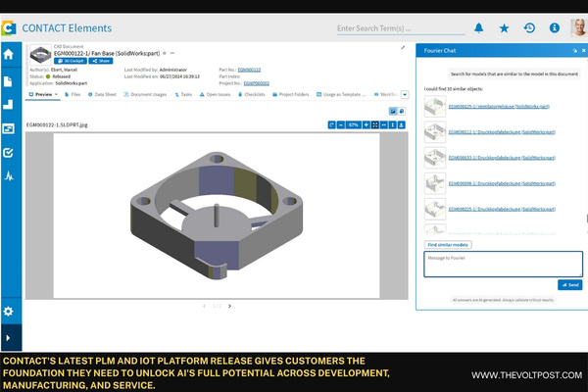Open EGM000225-1 Druckkopfabdeckung link

click(x=502, y=209)
